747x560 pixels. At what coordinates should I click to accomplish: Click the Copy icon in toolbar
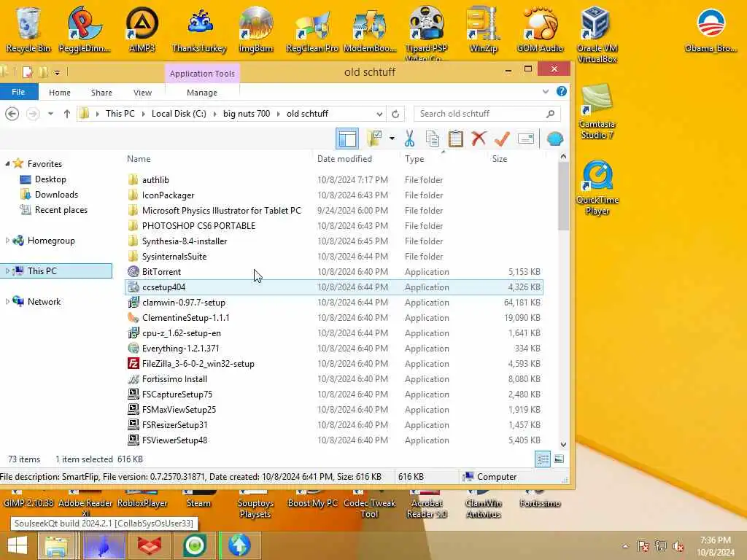433,139
